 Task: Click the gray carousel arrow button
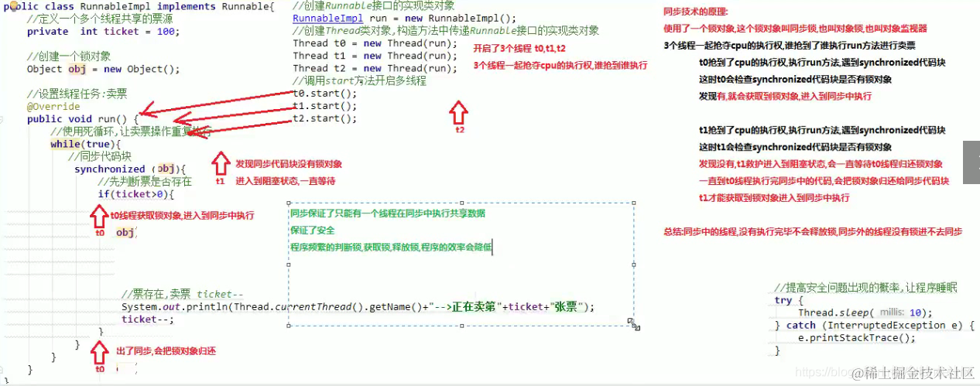coord(971,162)
